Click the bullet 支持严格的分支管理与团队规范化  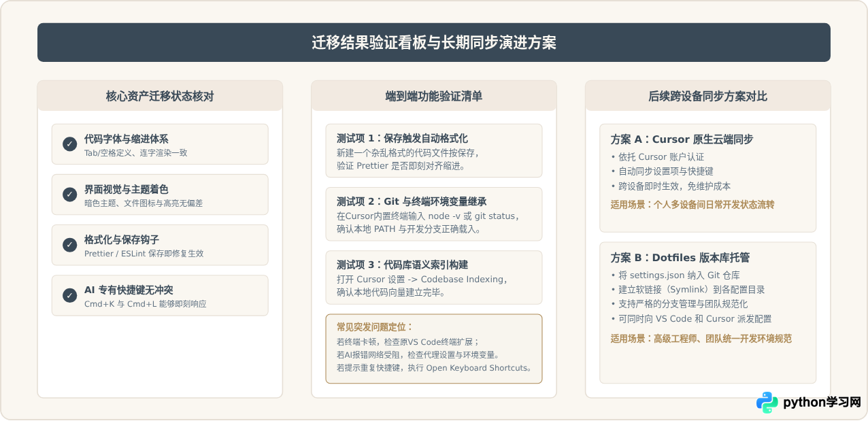680,304
